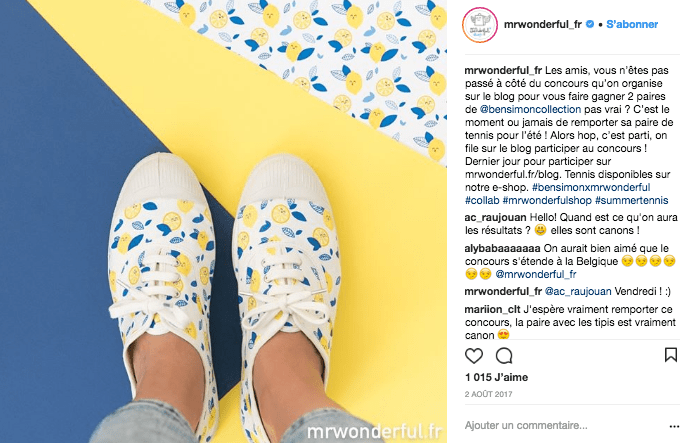
Task: Open comments with the speech bubble icon
Action: coord(504,356)
